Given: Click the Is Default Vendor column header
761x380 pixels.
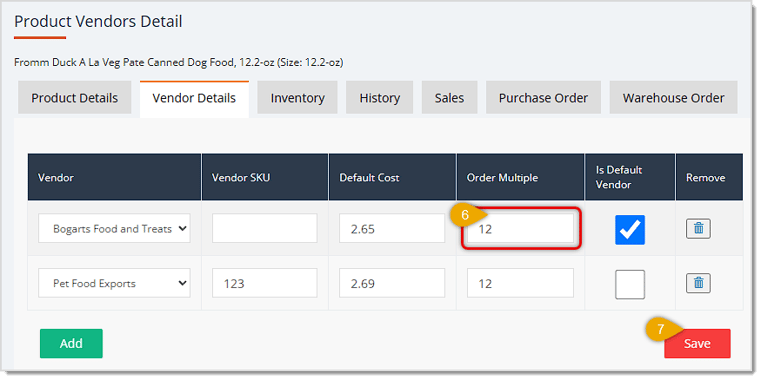Looking at the screenshot, I should coord(630,177).
